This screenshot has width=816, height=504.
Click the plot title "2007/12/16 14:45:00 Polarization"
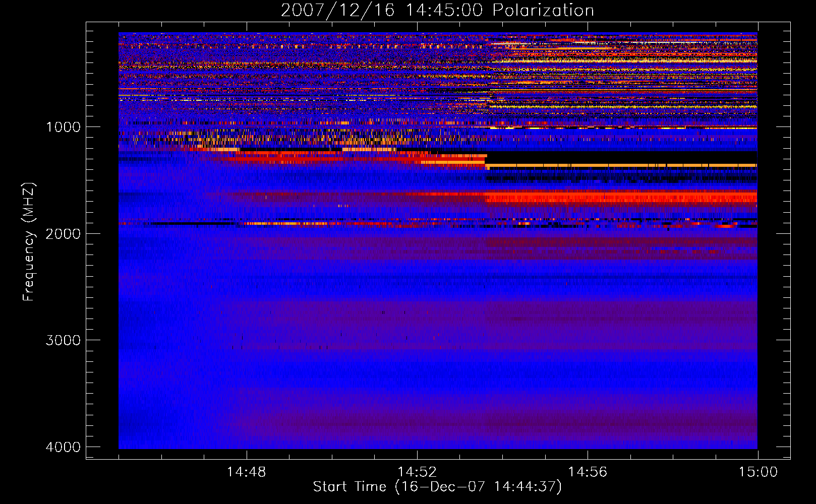point(437,10)
